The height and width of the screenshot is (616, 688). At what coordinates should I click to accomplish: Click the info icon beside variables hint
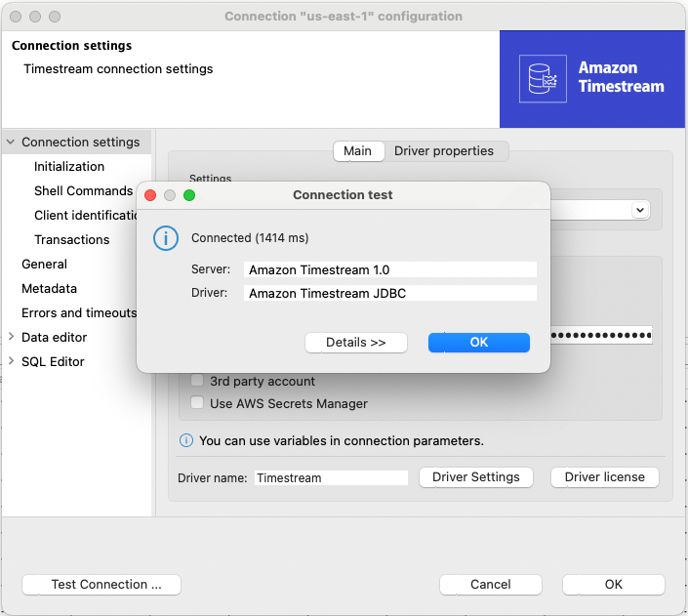[186, 441]
